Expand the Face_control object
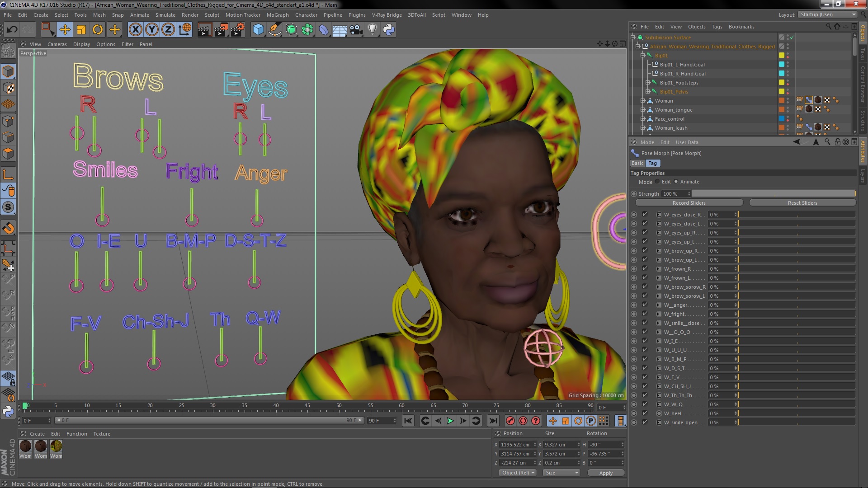Image resolution: width=868 pixels, height=488 pixels. coord(642,119)
